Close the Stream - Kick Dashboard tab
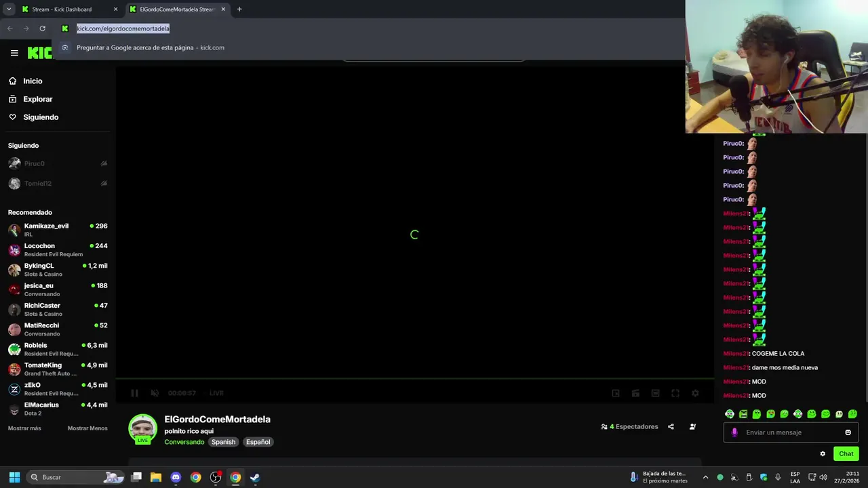 pos(115,9)
